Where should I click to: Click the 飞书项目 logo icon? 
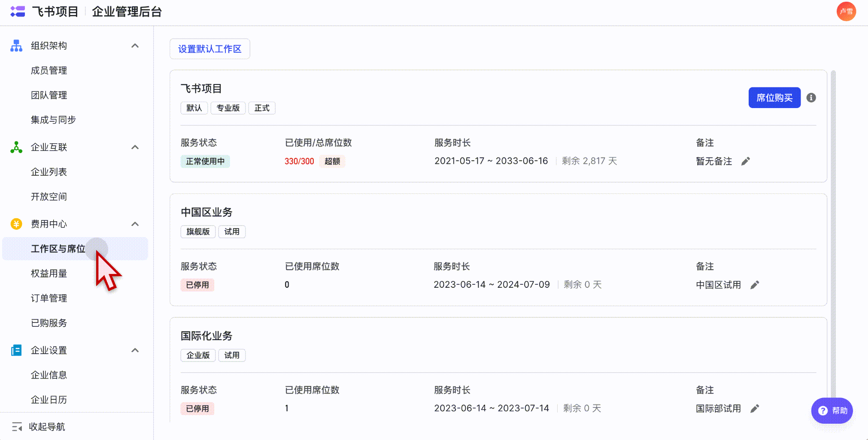coord(18,12)
